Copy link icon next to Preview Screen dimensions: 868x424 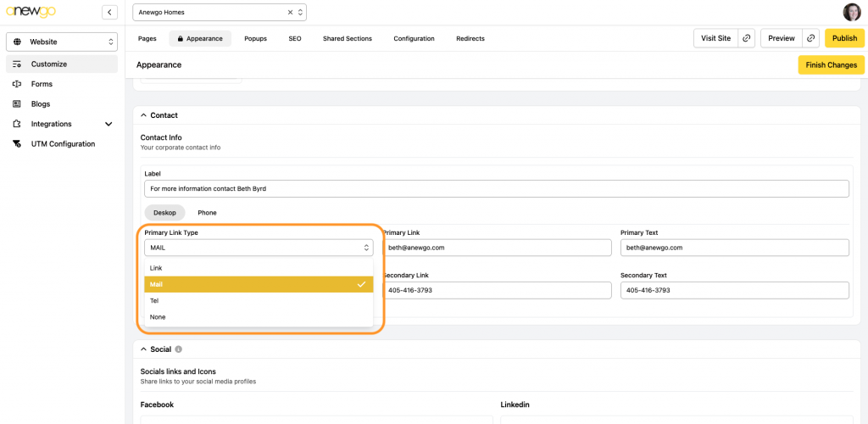(x=811, y=38)
